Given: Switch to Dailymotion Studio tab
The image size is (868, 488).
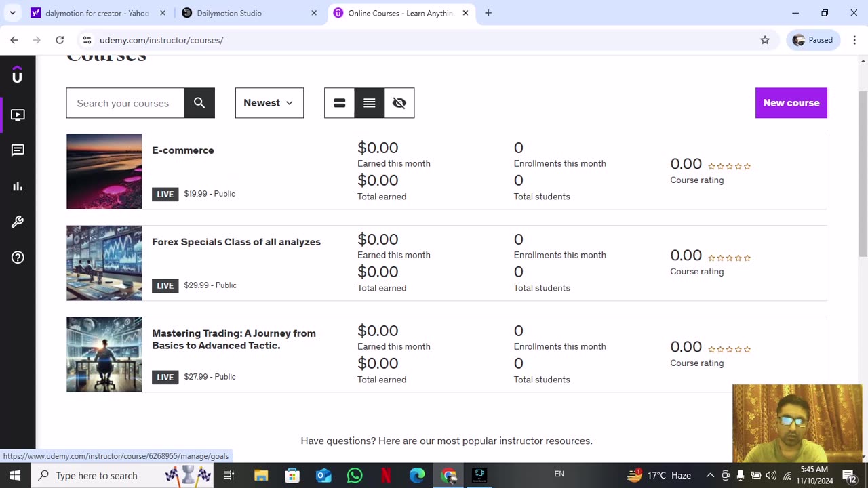Looking at the screenshot, I should click(248, 13).
